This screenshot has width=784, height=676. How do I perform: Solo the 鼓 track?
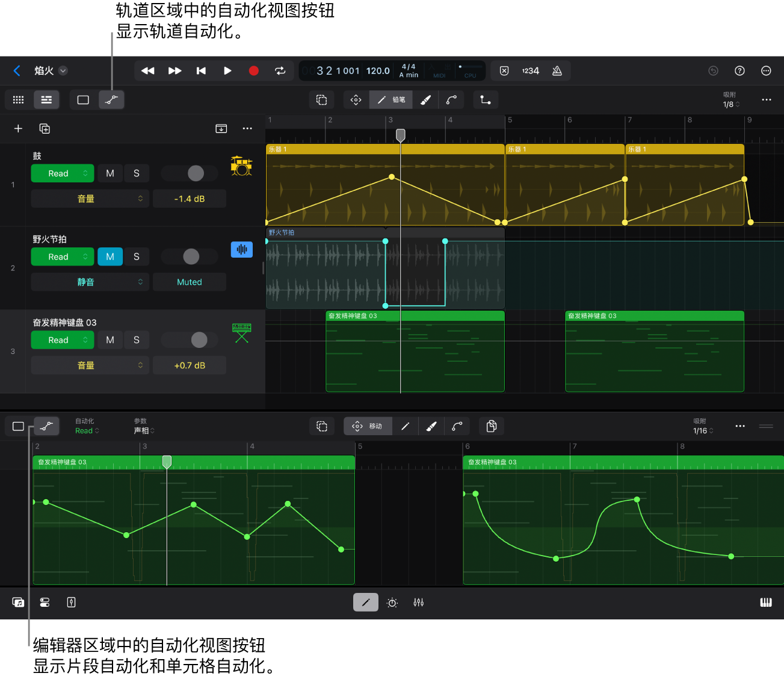[x=137, y=173]
